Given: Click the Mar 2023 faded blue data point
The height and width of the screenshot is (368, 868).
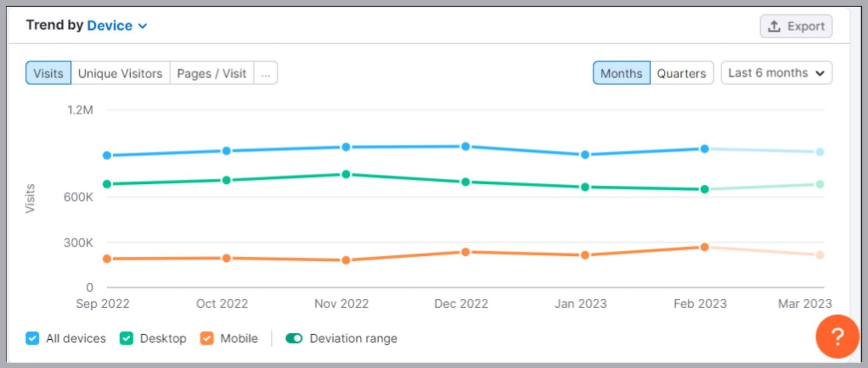Looking at the screenshot, I should click(820, 152).
